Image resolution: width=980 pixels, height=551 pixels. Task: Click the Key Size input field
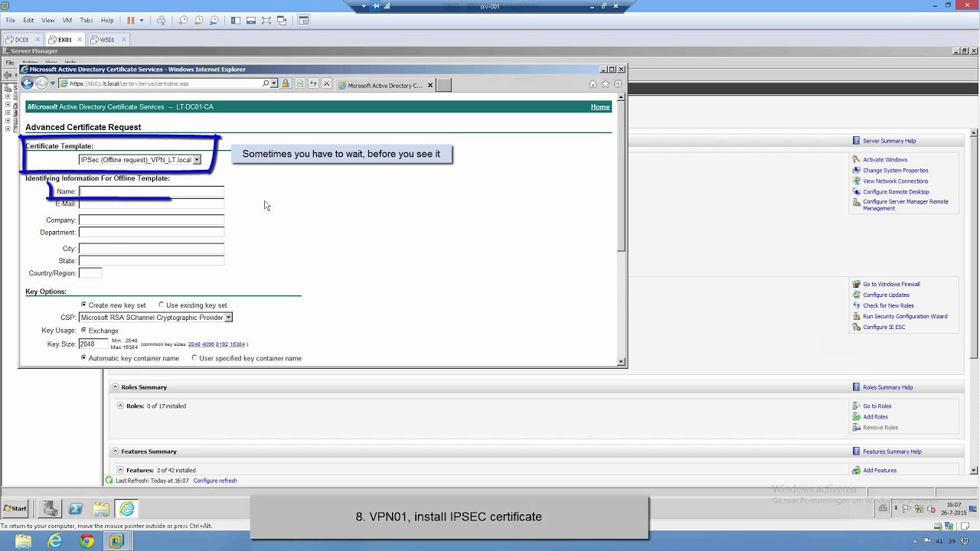(93, 344)
